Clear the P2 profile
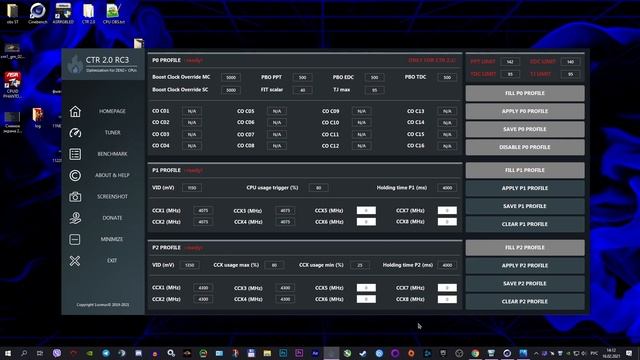The height and width of the screenshot is (360, 640). click(x=525, y=302)
